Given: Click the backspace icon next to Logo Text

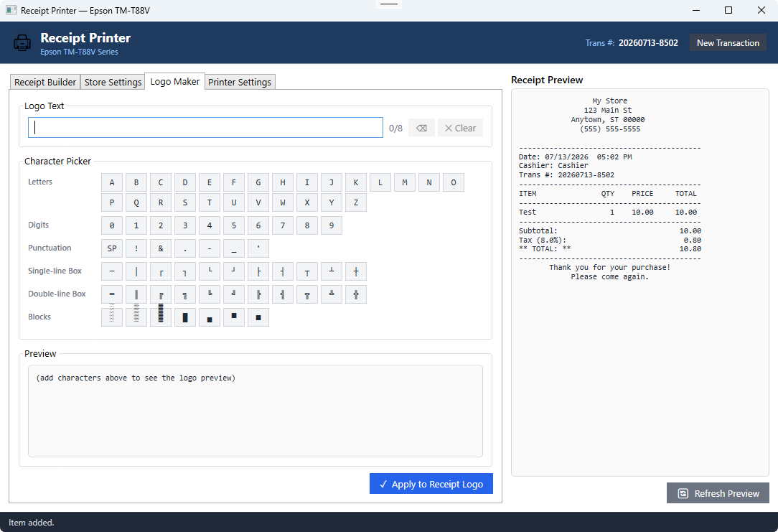Looking at the screenshot, I should coord(421,128).
